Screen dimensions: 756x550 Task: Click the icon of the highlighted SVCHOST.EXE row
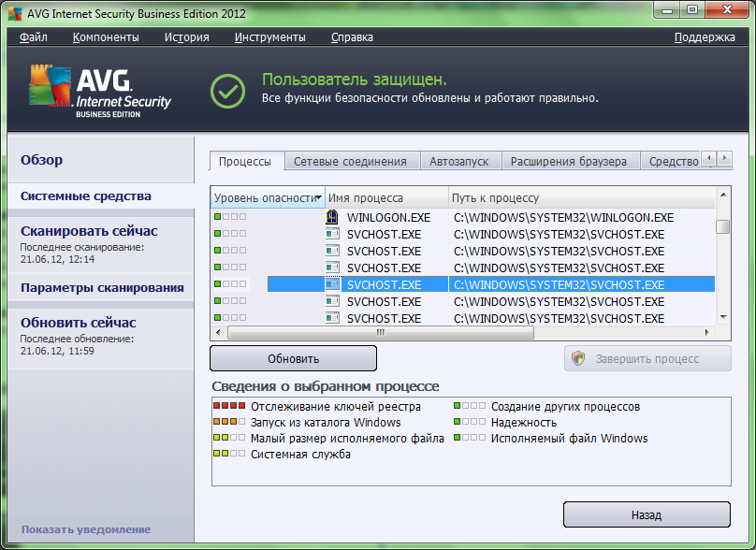coord(332,284)
